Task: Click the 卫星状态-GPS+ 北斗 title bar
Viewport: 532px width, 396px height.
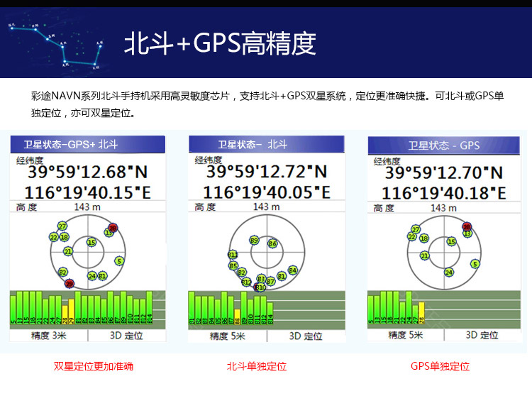Action: (88, 145)
